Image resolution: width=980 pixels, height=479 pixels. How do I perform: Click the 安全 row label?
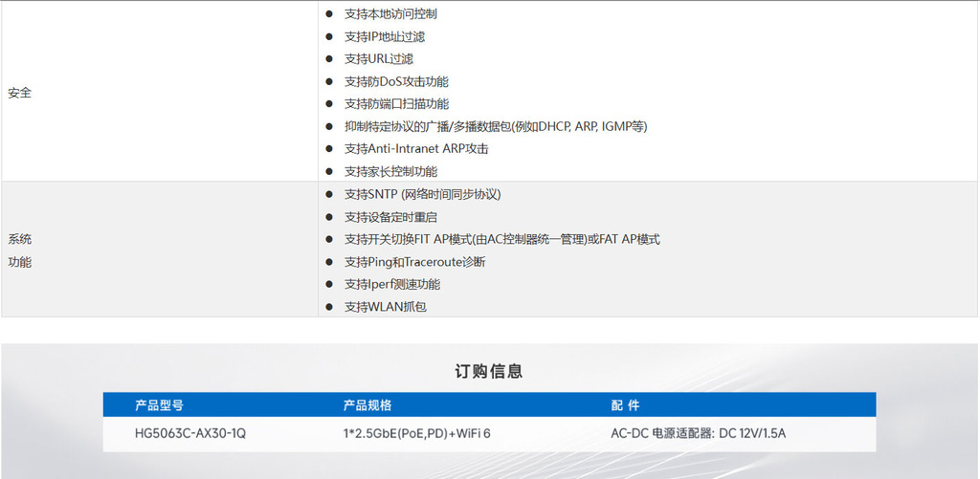[19, 93]
